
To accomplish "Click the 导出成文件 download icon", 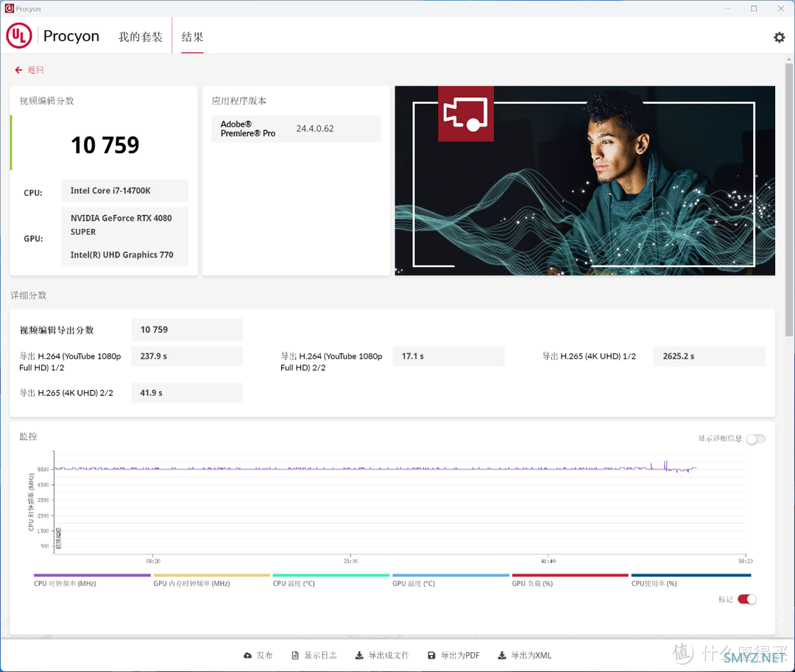I will [x=359, y=655].
